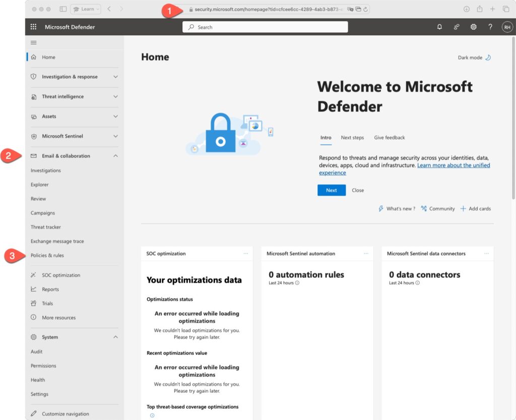Click the Safari sidebar toggle icon

click(63, 9)
